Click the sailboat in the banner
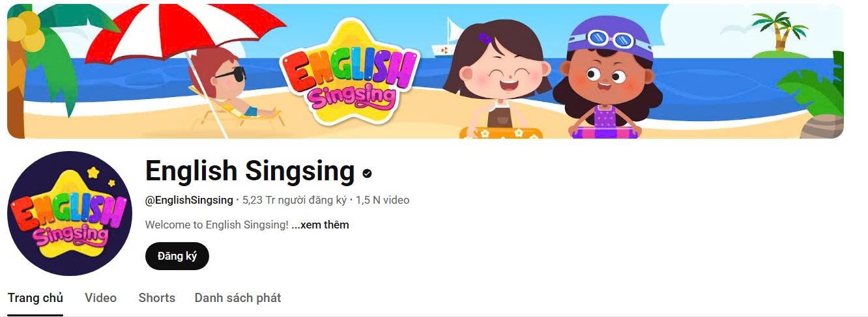 pos(450,40)
